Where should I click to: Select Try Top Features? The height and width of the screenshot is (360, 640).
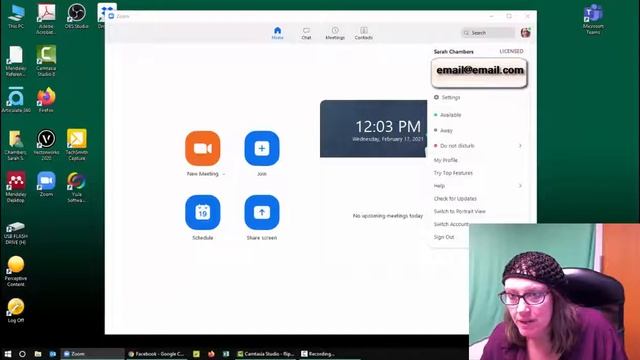pyautogui.click(x=453, y=173)
